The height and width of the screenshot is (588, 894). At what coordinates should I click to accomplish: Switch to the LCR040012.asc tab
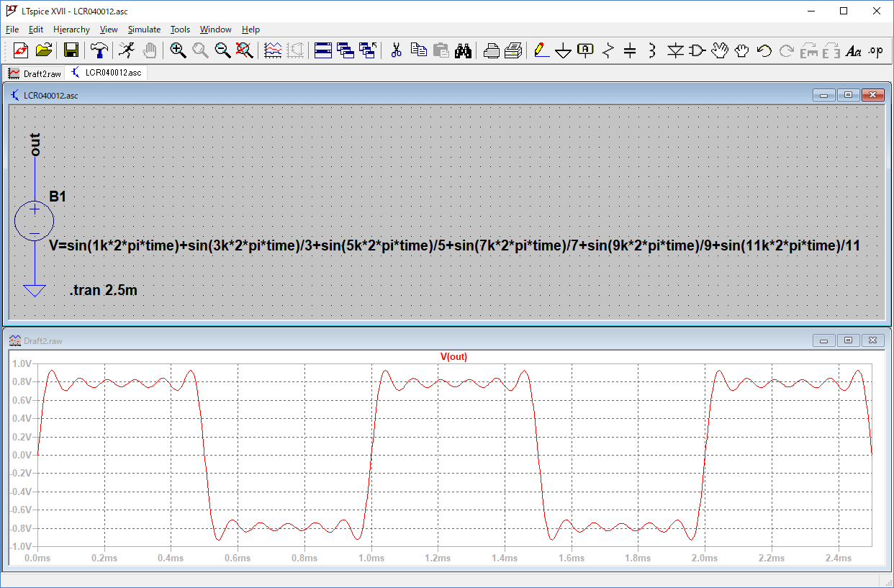(x=107, y=73)
